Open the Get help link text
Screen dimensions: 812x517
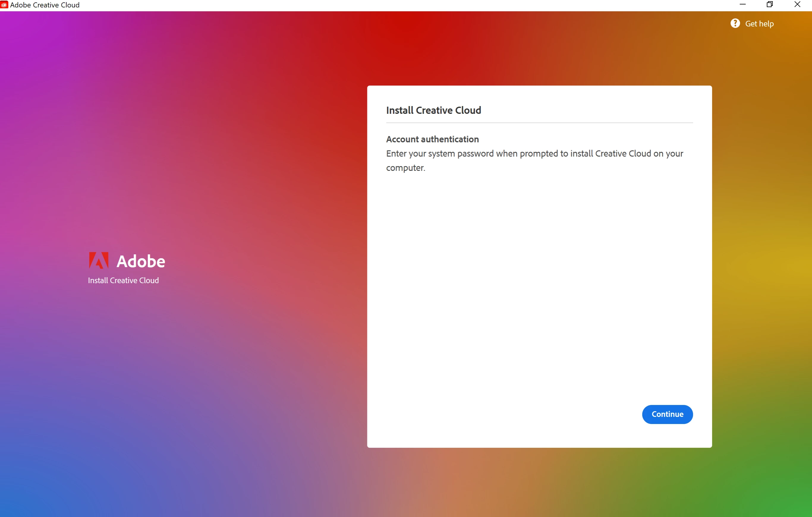759,23
